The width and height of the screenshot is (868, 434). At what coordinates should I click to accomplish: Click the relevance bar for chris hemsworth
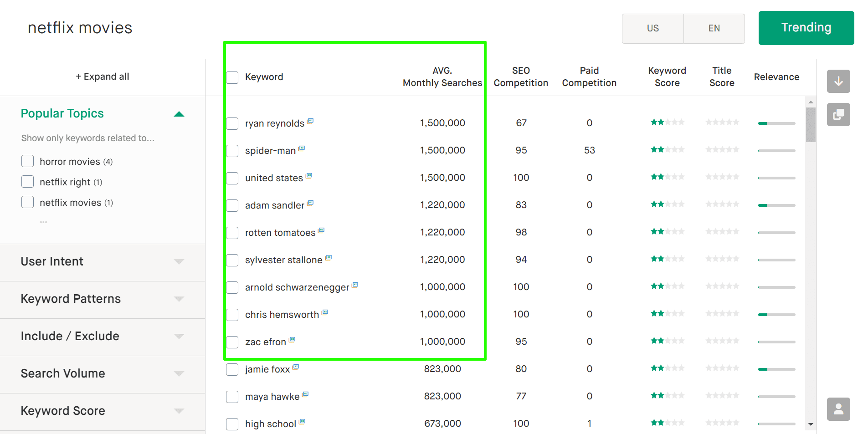pos(776,314)
